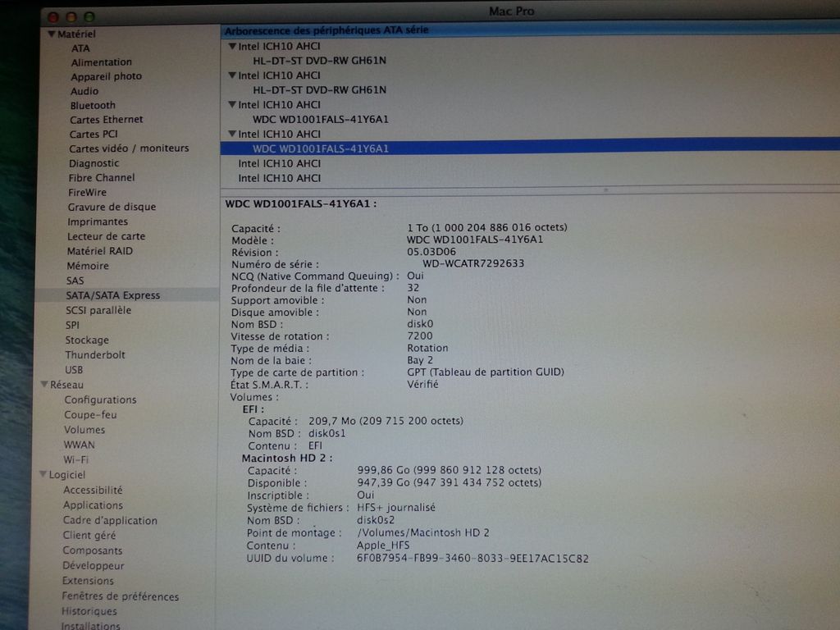This screenshot has width=840, height=630.
Task: Select Fenêtres de préférences
Action: click(120, 596)
